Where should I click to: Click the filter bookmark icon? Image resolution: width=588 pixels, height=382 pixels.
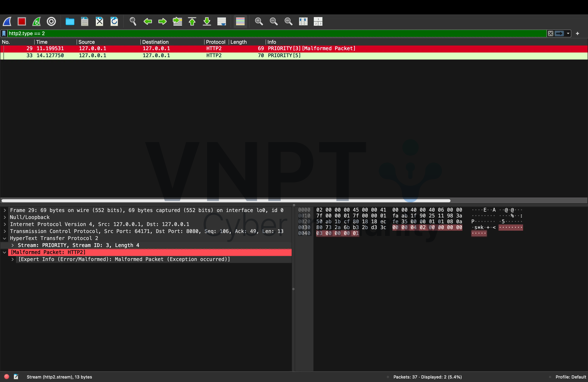pyautogui.click(x=4, y=33)
